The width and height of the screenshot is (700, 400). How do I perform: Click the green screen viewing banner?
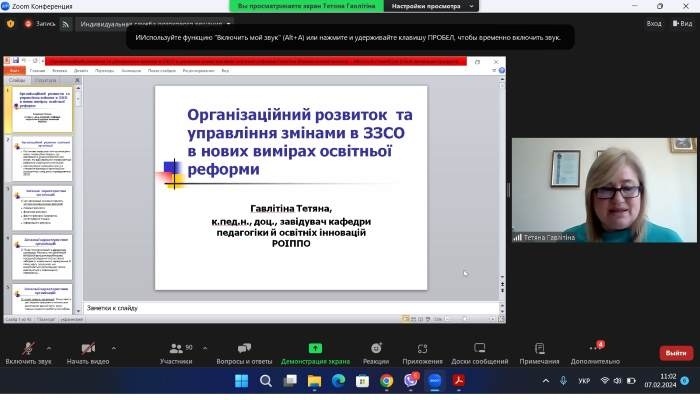[306, 6]
